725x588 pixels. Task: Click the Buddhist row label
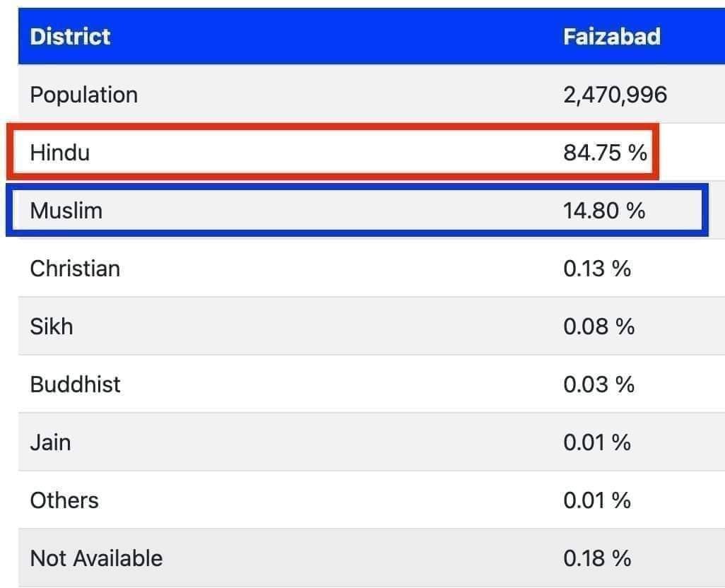[x=75, y=384]
